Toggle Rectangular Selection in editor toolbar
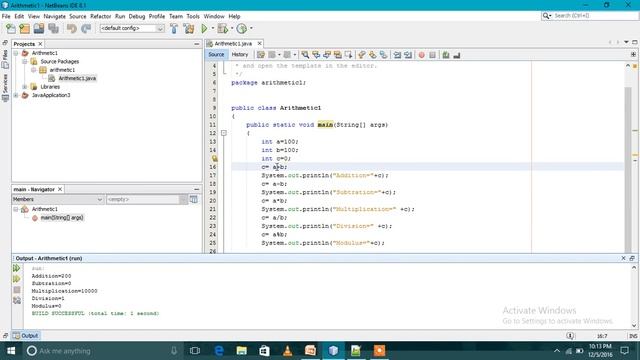 pos(348,55)
